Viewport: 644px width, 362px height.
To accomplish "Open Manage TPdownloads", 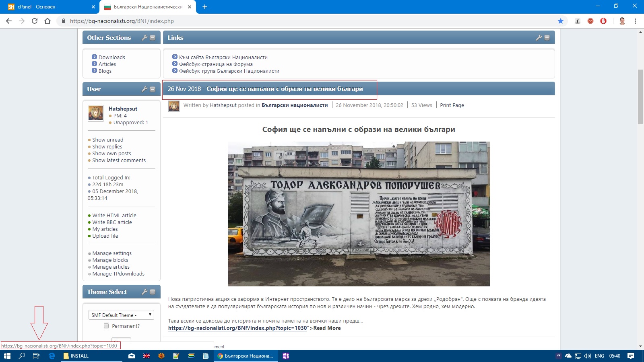I will (118, 274).
